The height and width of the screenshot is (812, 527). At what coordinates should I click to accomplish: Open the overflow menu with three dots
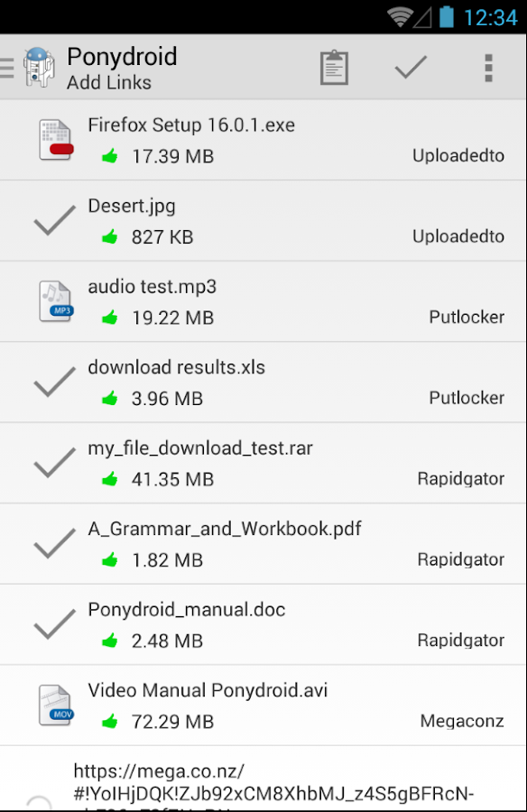pyautogui.click(x=488, y=67)
